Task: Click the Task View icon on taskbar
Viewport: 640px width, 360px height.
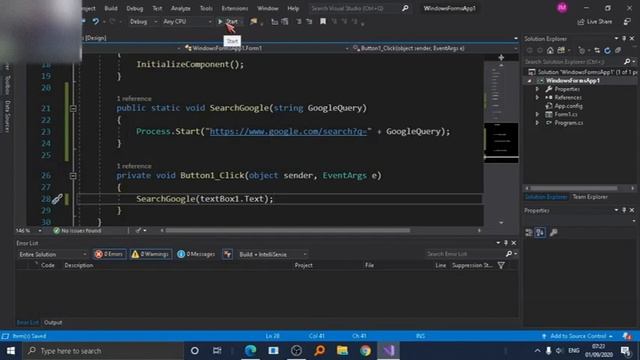Action: point(217,351)
